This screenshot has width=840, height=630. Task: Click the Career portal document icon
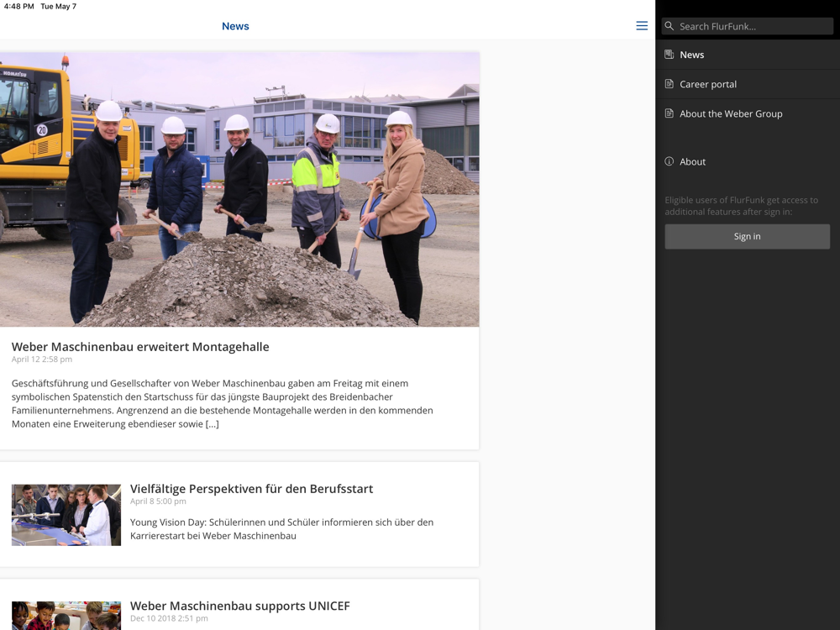[669, 84]
